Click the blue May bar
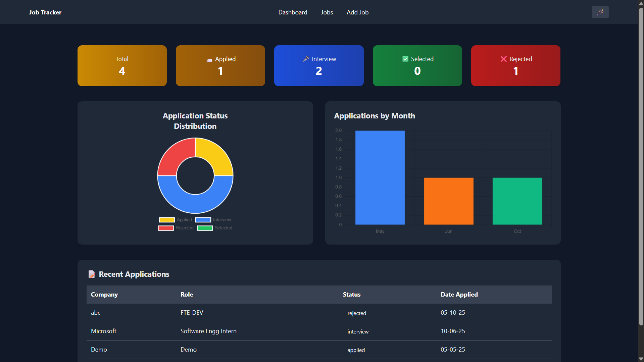 coord(380,177)
